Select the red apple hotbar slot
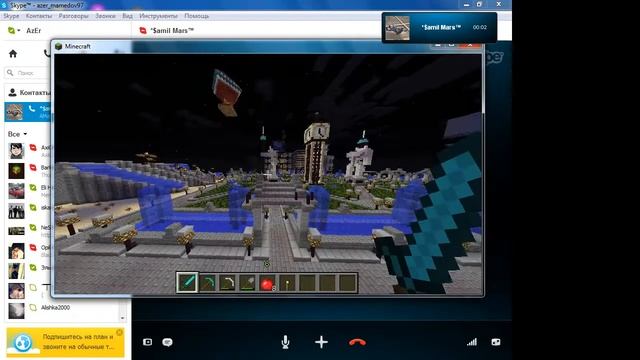This screenshot has height=360, width=640. (x=267, y=282)
